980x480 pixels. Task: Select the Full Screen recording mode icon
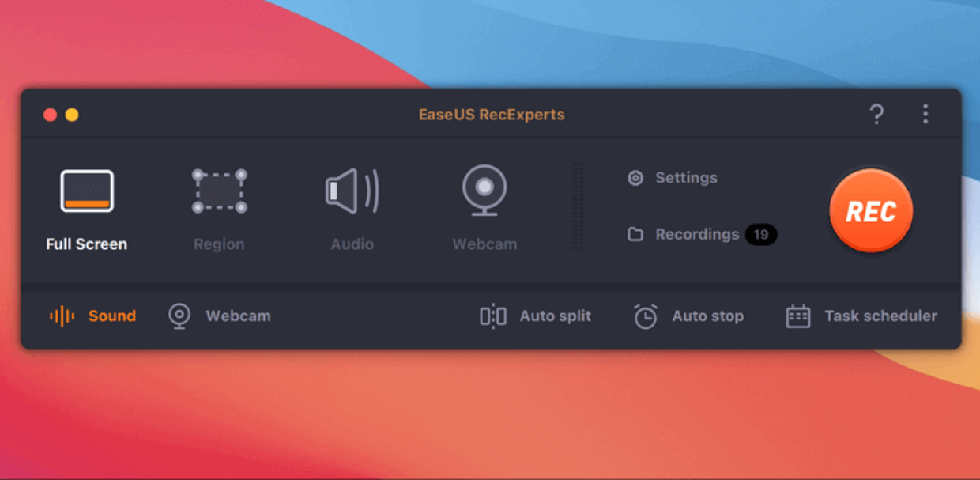point(87,191)
